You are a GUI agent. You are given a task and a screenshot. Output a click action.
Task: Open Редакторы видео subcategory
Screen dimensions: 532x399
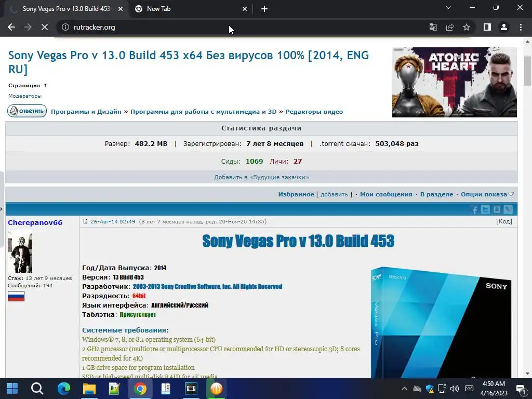pyautogui.click(x=314, y=112)
